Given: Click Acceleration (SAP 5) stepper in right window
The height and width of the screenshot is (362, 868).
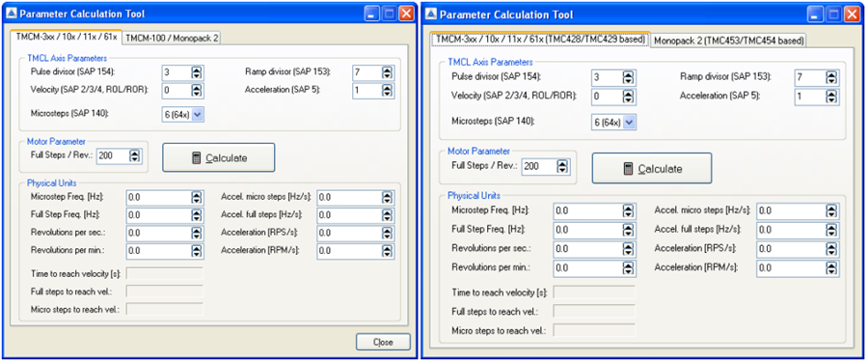Looking at the screenshot, I should (831, 97).
